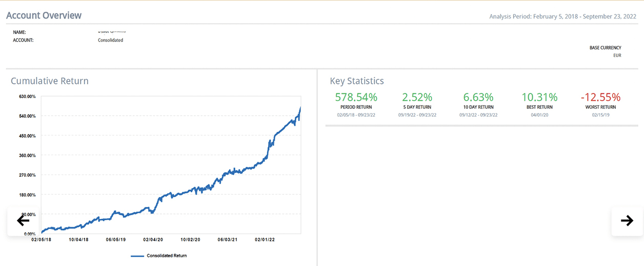
Task: Select the Consolidated Return legend label
Action: pyautogui.click(x=167, y=256)
